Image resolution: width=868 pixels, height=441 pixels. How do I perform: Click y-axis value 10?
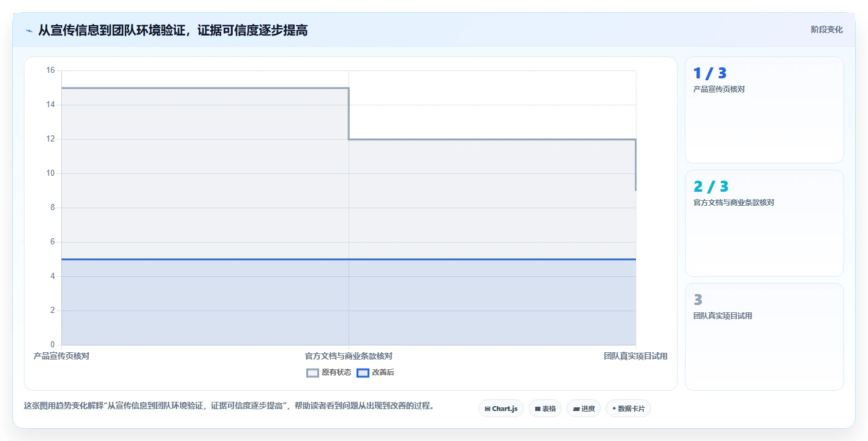coord(50,173)
